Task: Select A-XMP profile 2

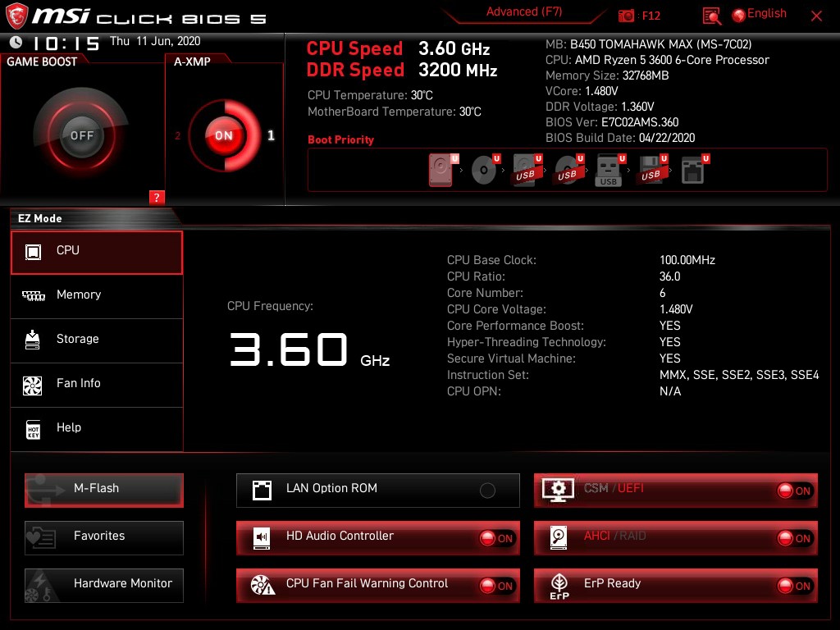Action: pyautogui.click(x=178, y=136)
